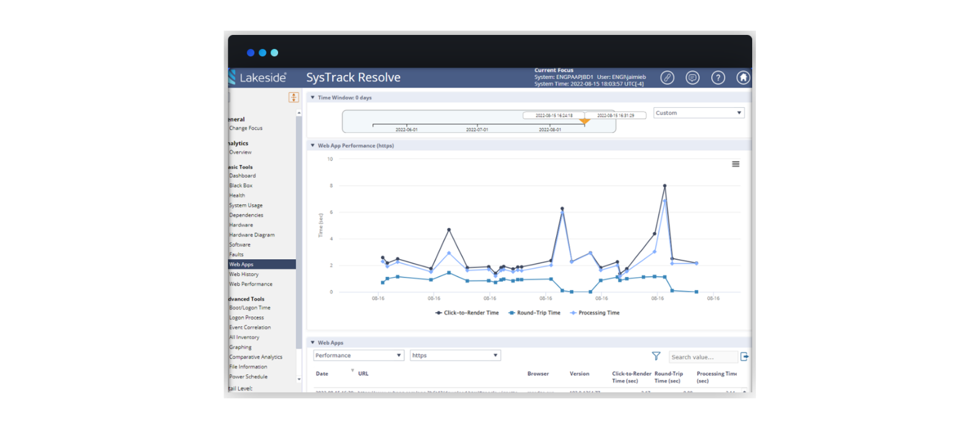Open Software in sidebar
Screen dimensions: 980x429
click(x=239, y=245)
